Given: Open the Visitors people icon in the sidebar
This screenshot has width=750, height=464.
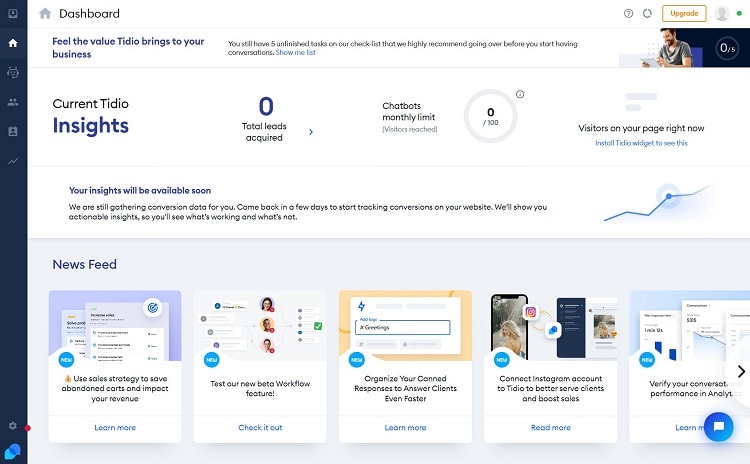Looking at the screenshot, I should 13,102.
